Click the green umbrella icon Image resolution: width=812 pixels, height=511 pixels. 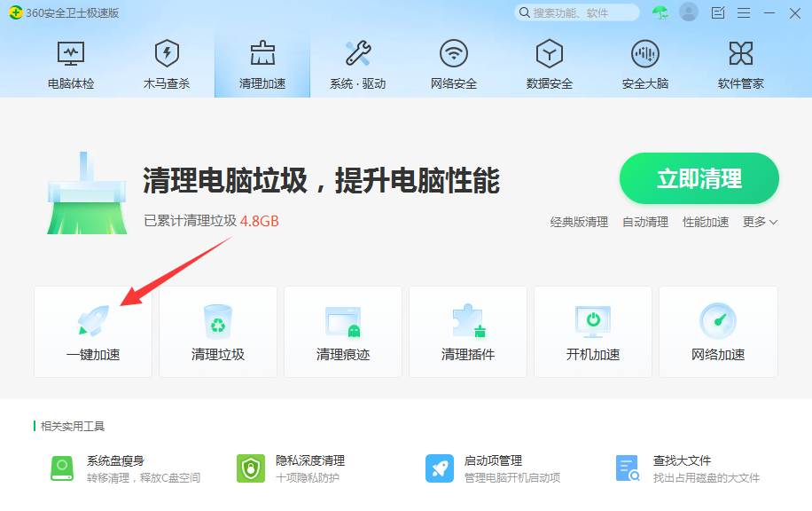coord(660,12)
